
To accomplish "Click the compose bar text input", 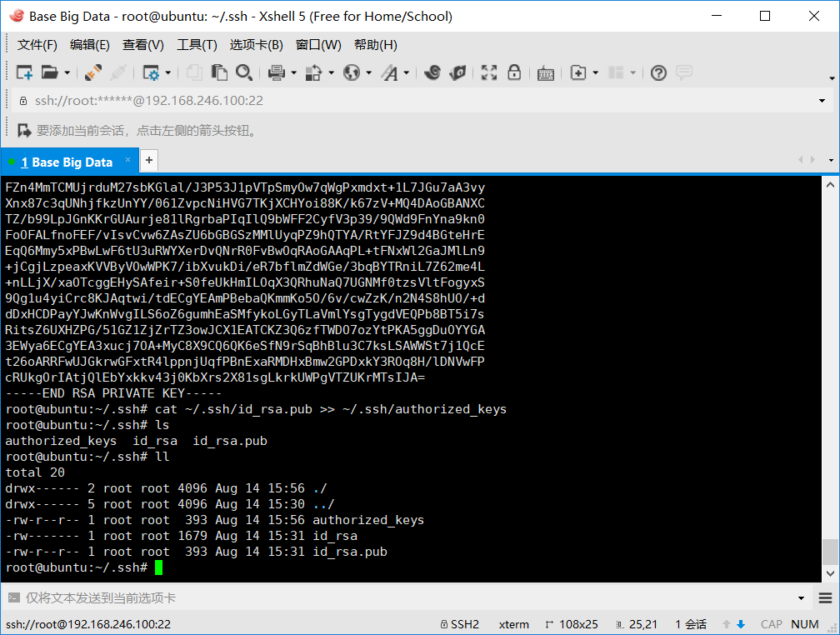I will [x=407, y=598].
